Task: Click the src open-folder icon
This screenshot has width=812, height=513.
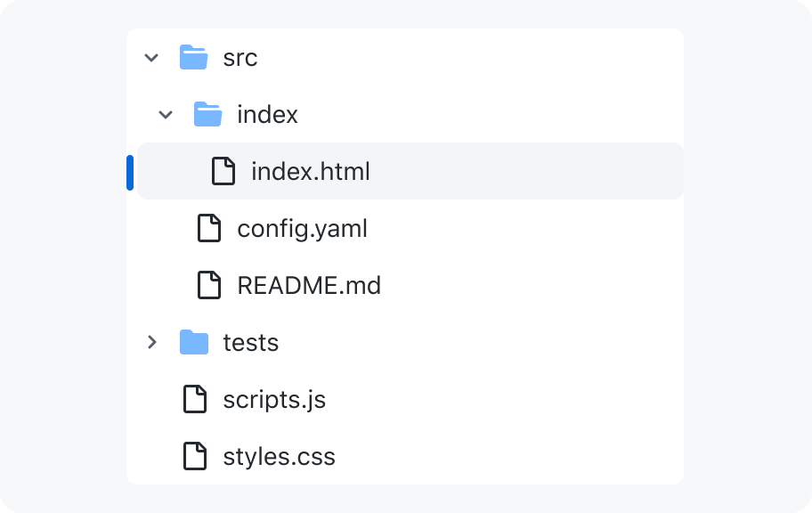Action: tap(194, 57)
